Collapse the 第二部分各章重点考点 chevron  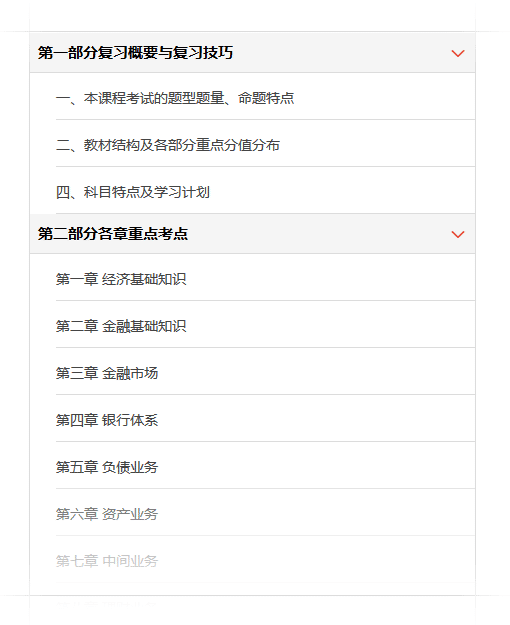pos(457,234)
